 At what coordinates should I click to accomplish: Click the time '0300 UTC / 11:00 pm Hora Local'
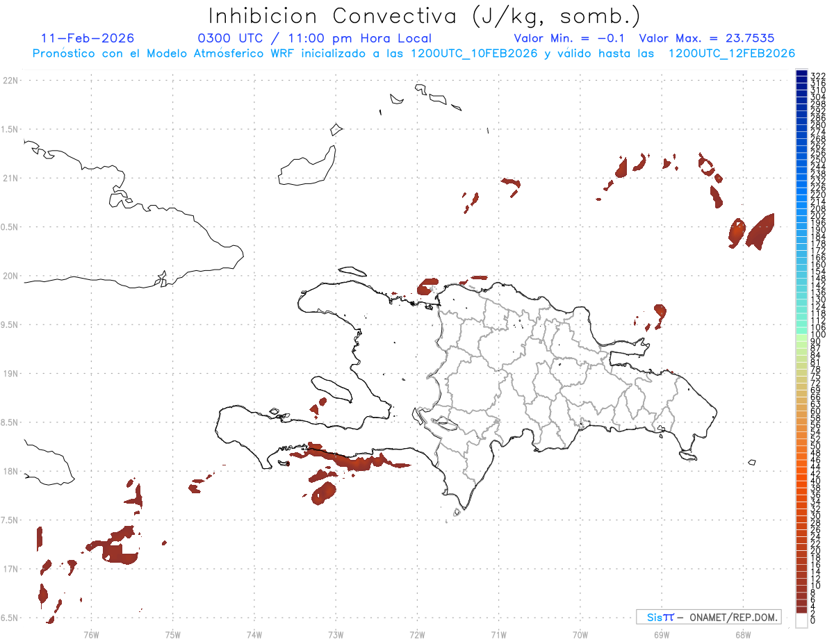click(315, 38)
